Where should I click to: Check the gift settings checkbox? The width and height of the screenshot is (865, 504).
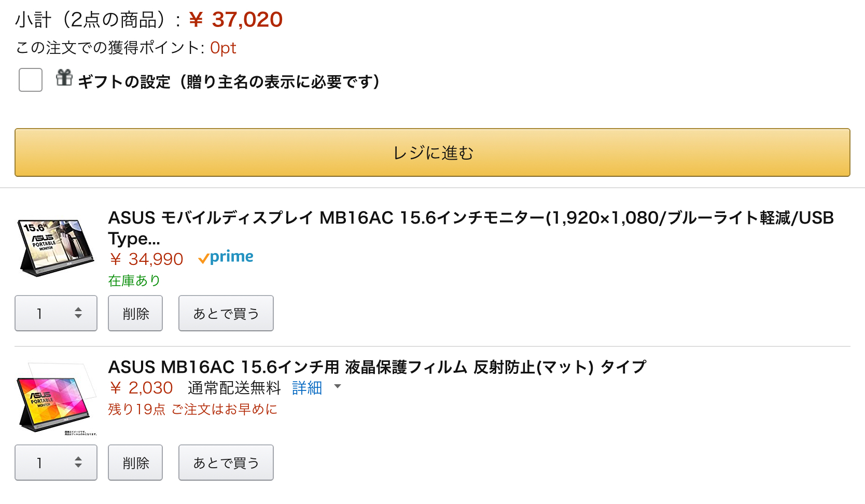pyautogui.click(x=31, y=80)
